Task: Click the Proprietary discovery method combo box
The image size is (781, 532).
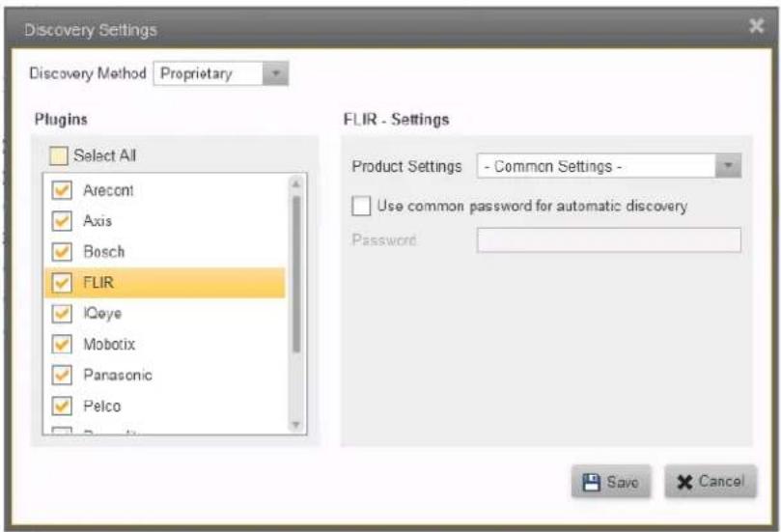Action: [221, 73]
